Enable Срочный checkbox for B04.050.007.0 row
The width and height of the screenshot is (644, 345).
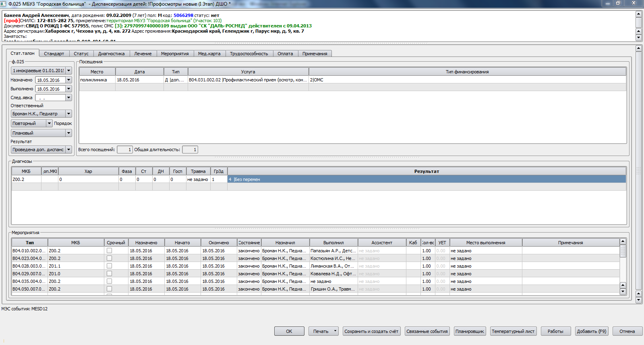109,289
